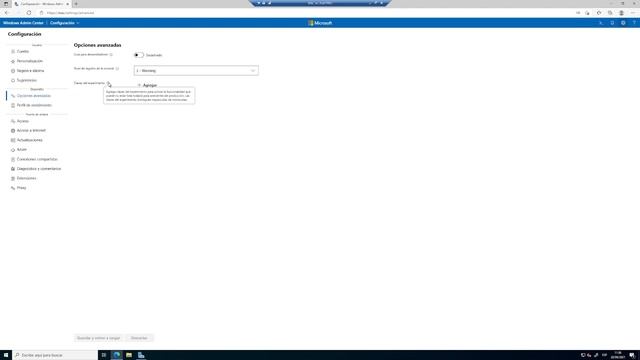Click the Actualizaciones icon in the sidebar

(13, 140)
